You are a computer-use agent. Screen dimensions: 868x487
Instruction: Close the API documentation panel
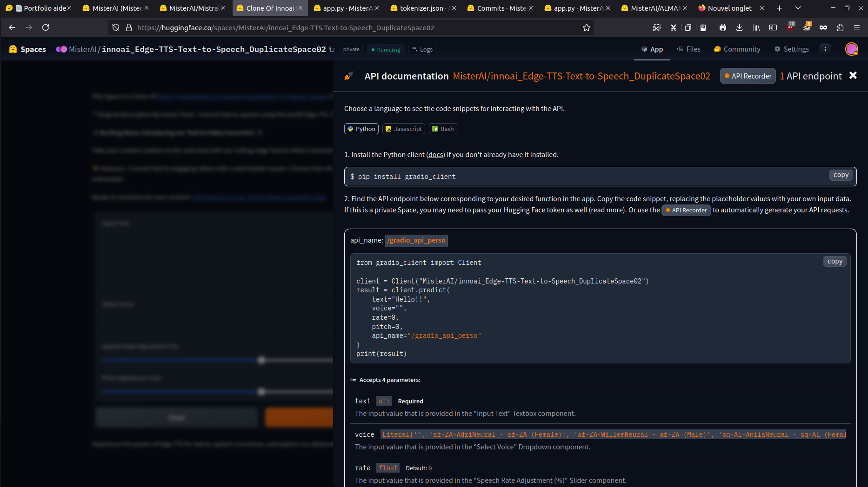[853, 75]
